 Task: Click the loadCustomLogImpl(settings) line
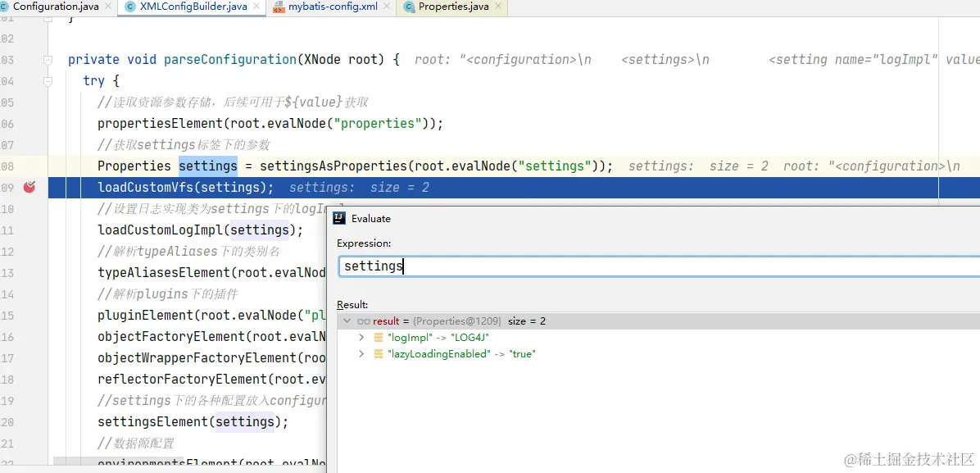[200, 230]
